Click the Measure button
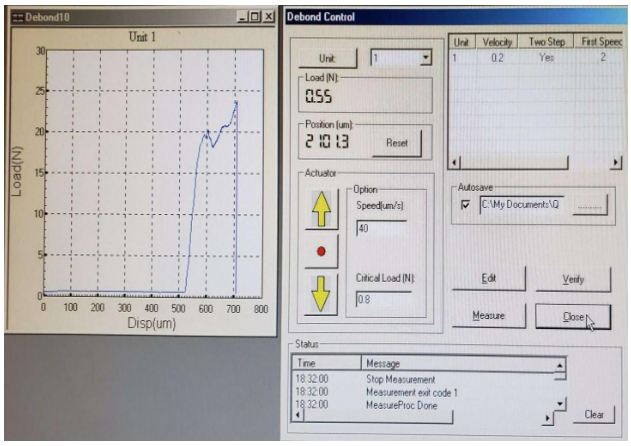 tap(487, 316)
